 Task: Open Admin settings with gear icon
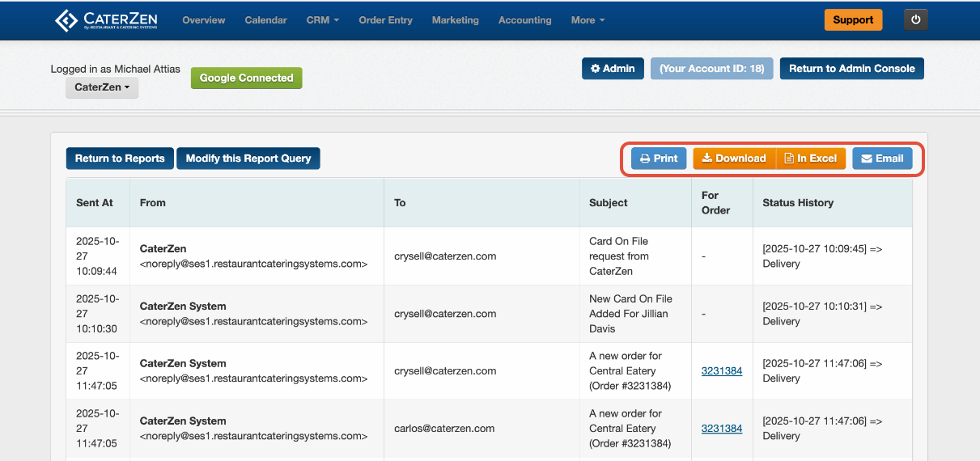(613, 69)
